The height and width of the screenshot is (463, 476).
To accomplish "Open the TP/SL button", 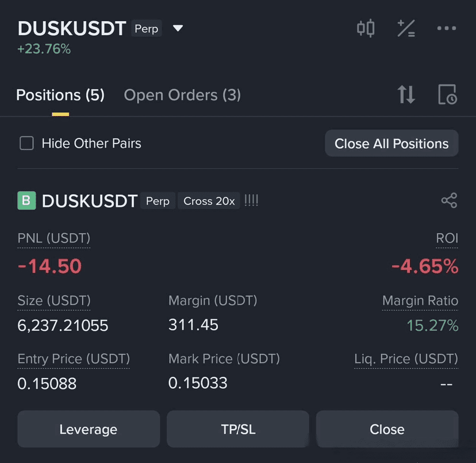I will pos(238,429).
